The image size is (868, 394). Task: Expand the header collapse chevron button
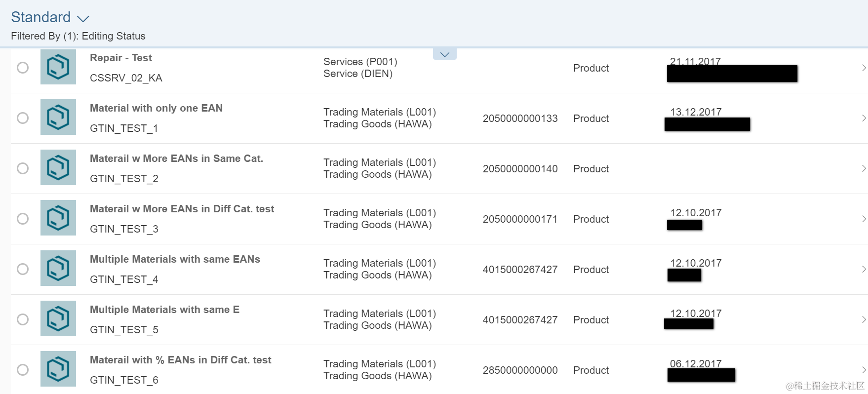pyautogui.click(x=445, y=54)
